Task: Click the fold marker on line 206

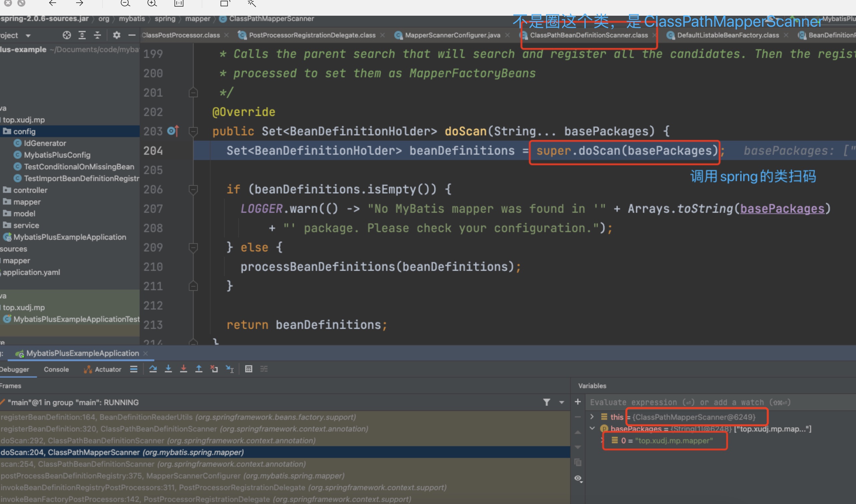Action: click(193, 189)
